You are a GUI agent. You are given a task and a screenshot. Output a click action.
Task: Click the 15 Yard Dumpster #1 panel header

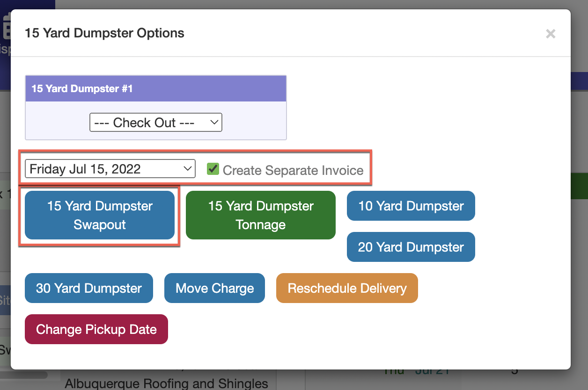click(x=155, y=88)
